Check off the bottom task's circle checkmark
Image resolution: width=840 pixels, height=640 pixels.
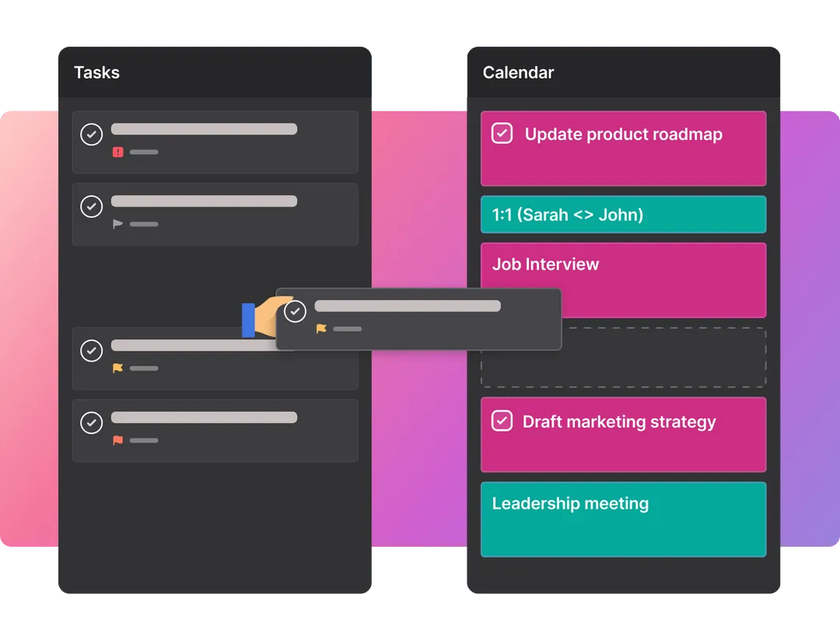click(x=92, y=423)
